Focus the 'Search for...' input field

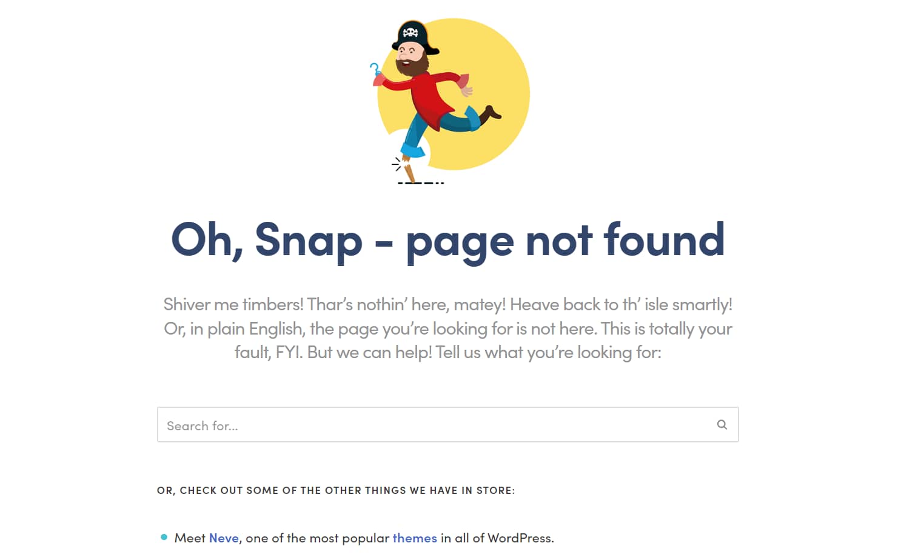[447, 424]
